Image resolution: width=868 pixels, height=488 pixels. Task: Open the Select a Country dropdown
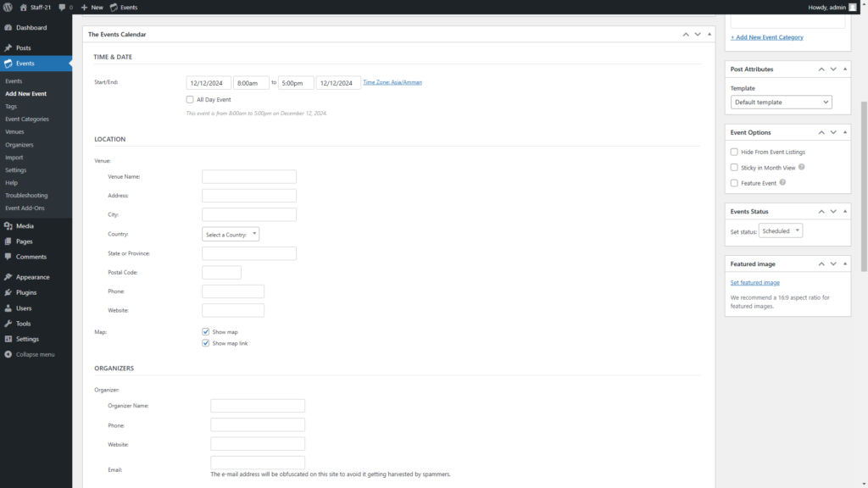(231, 234)
